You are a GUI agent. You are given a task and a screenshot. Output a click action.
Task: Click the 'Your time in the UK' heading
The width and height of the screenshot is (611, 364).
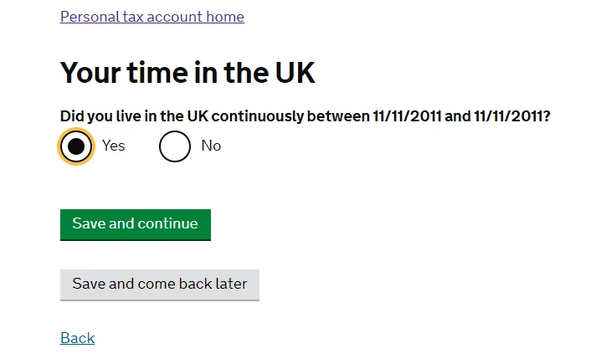coord(187,73)
